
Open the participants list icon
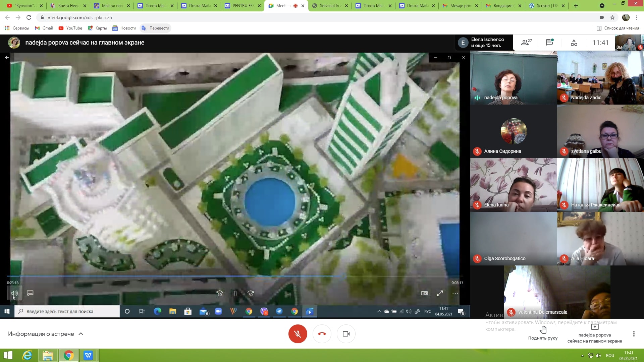[x=526, y=43]
